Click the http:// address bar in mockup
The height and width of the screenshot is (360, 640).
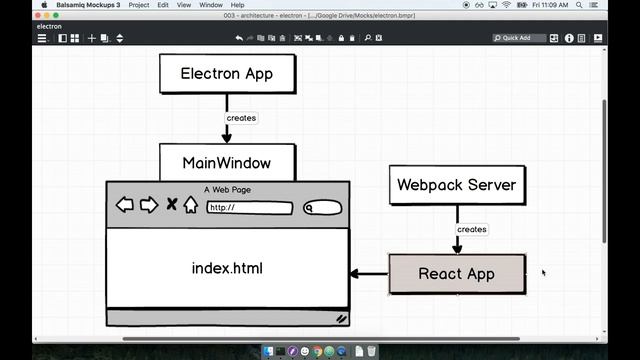[250, 208]
